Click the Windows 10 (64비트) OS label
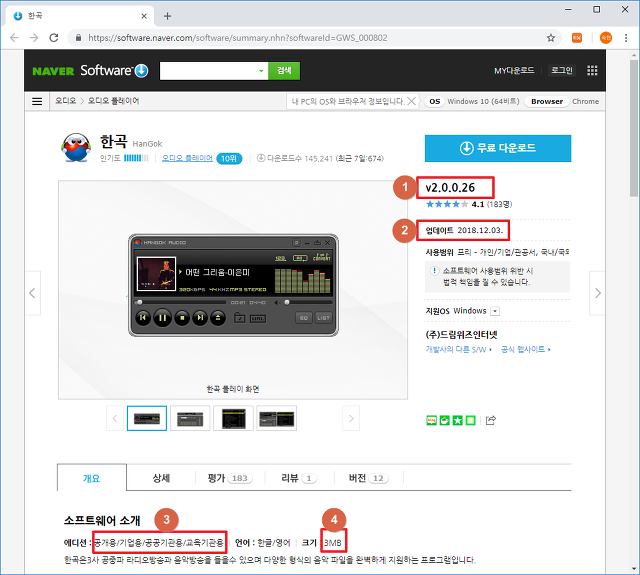The width and height of the screenshot is (640, 575). (x=483, y=101)
